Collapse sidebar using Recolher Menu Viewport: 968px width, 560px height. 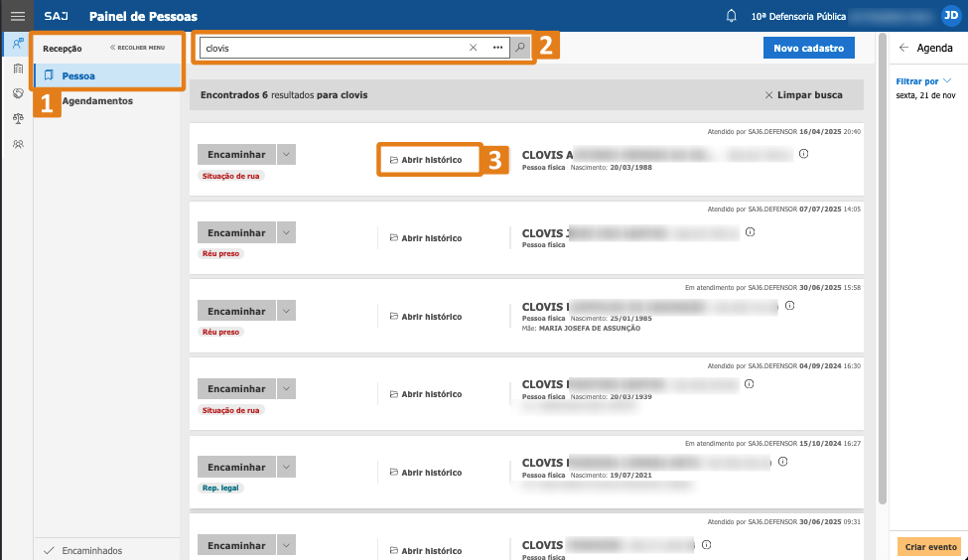tap(136, 48)
